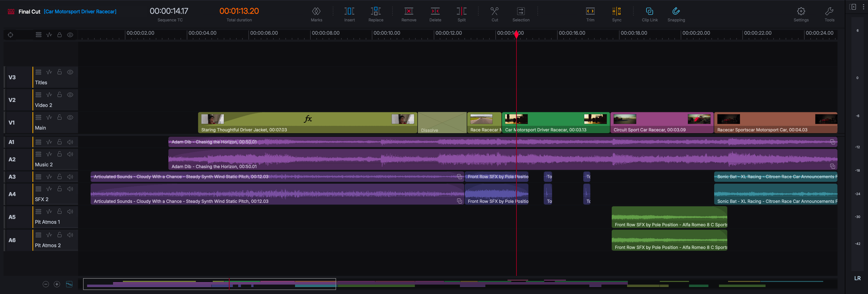Click the timeline overview navigator box
Viewport: 868px width, 294px height.
tap(209, 284)
